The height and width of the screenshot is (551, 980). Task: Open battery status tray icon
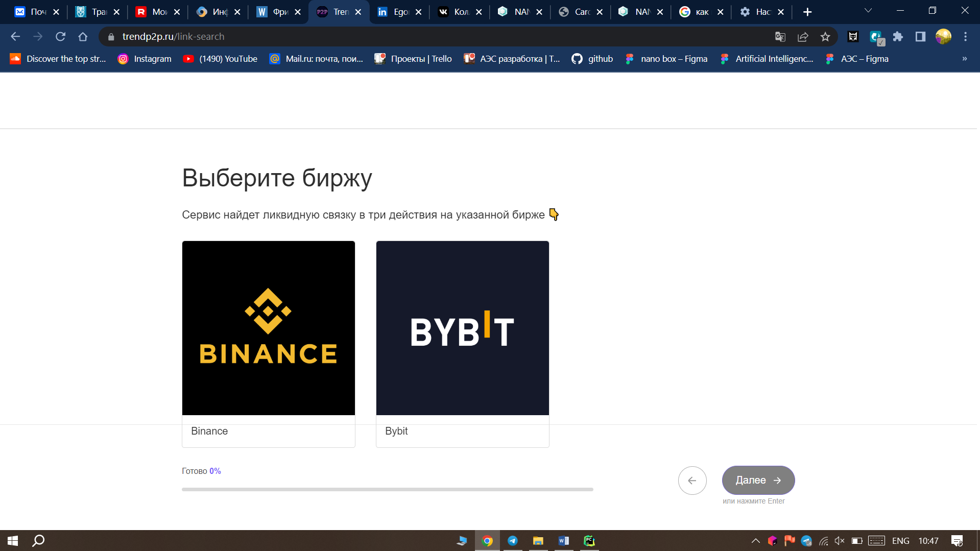[857, 541]
